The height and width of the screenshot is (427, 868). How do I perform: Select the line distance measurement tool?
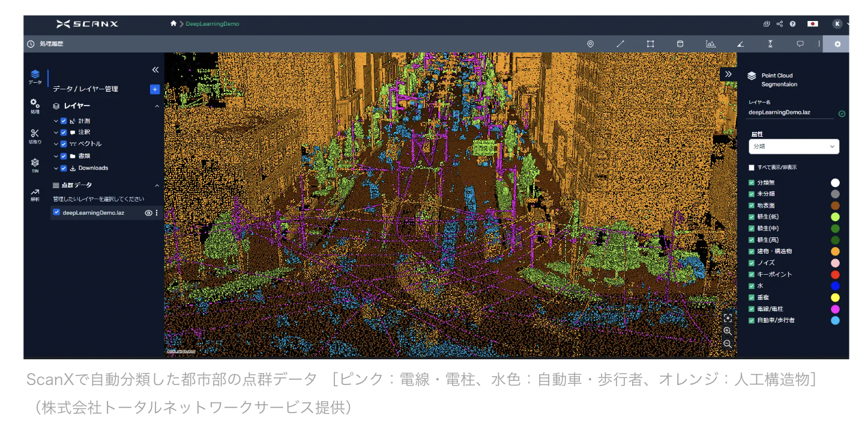620,44
